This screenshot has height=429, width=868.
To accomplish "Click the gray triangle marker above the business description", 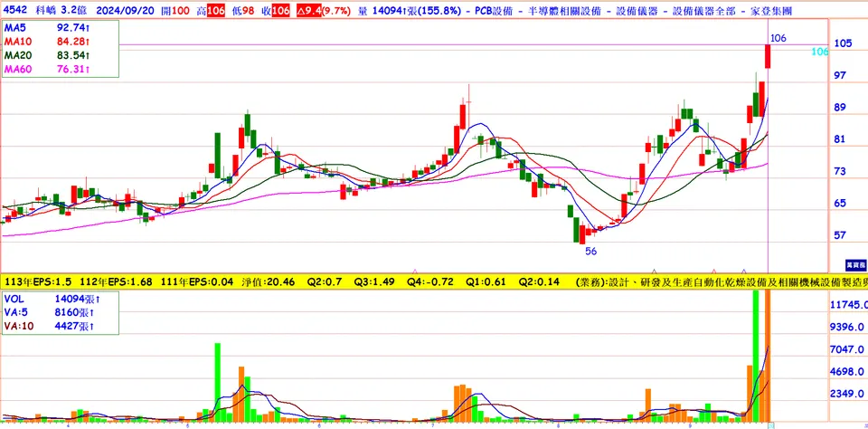I will [x=655, y=271].
